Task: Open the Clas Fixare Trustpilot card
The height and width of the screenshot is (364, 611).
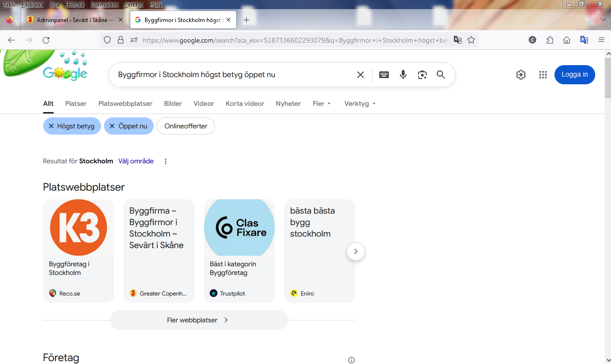Action: tap(239, 250)
